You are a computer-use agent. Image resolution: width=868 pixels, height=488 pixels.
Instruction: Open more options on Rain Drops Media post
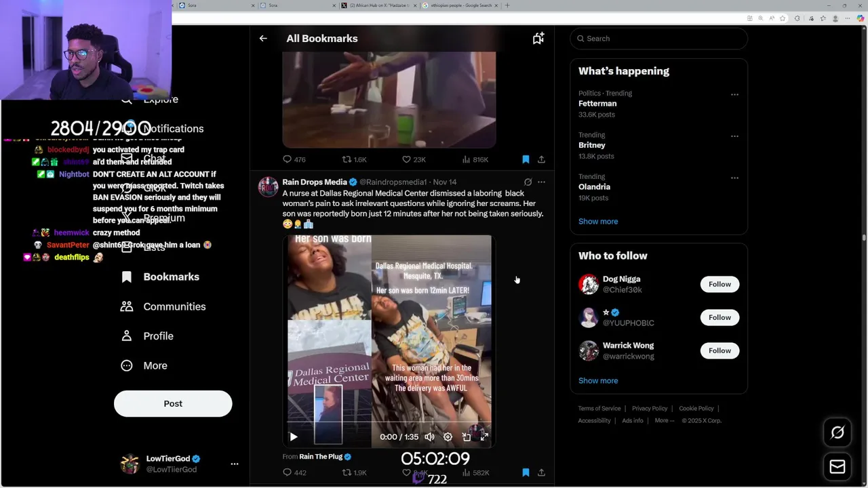pos(541,182)
